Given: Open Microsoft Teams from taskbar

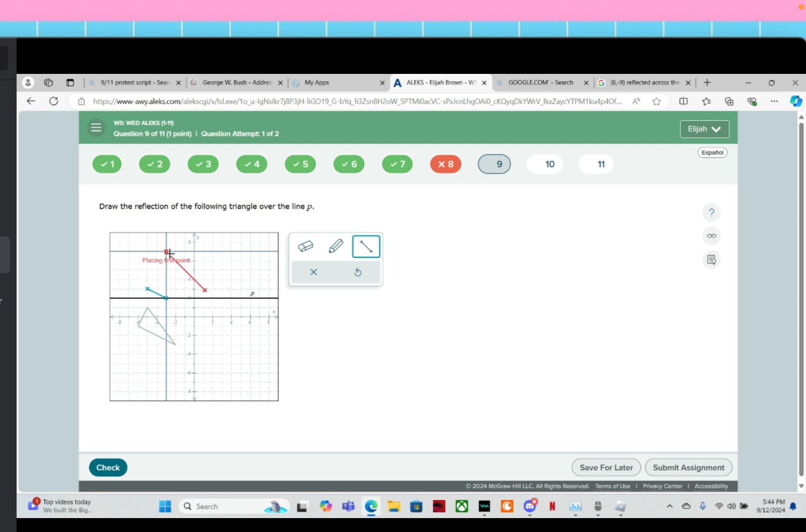Looking at the screenshot, I should click(348, 506).
